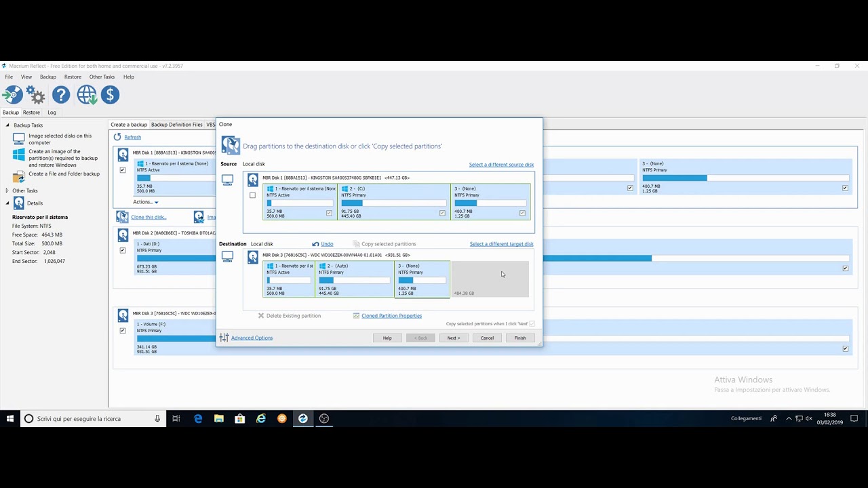Open Cloned Partition Properties link

(391, 316)
